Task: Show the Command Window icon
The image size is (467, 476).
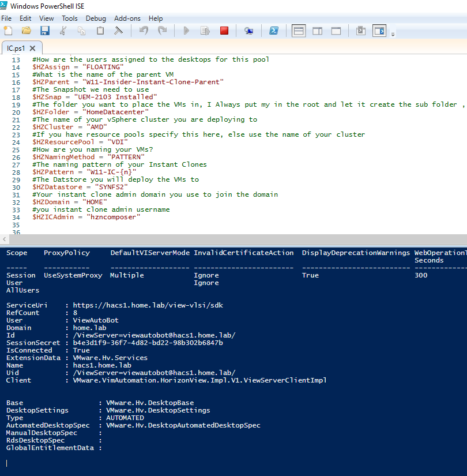Action: [x=361, y=31]
